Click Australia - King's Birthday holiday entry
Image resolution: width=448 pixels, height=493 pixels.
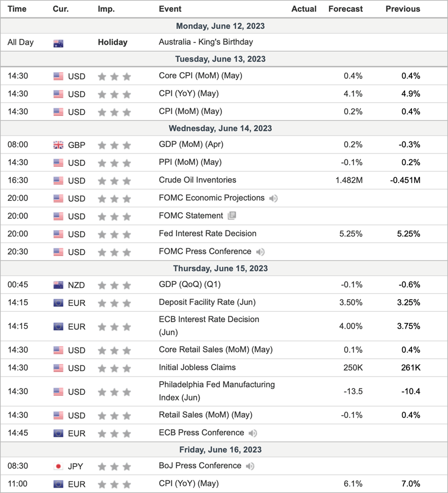tap(205, 42)
